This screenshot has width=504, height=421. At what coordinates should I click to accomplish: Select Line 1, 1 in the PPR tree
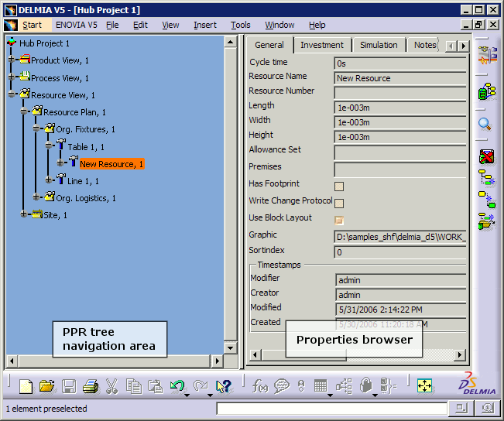coord(84,181)
